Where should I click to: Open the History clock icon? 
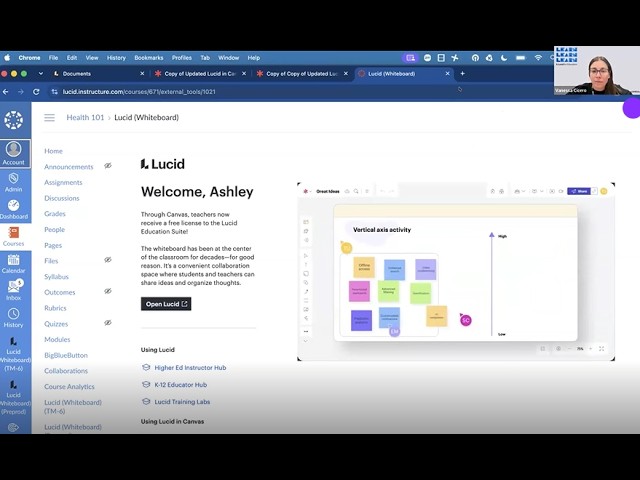tap(13, 318)
